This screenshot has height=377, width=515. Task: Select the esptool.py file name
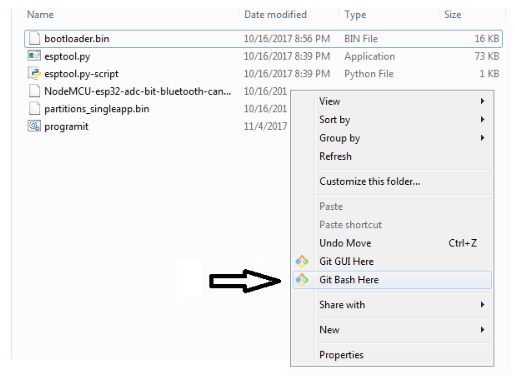(67, 56)
